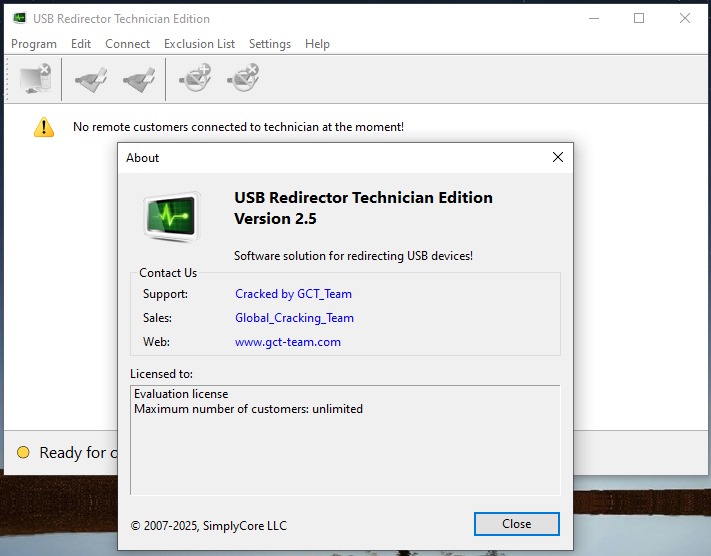Click the 'Ready for' status bar text
Image resolution: width=711 pixels, height=556 pixels.
(78, 453)
